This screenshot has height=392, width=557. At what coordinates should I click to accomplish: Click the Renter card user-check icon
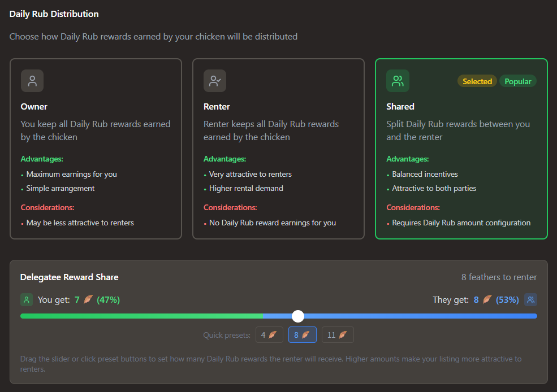[215, 81]
